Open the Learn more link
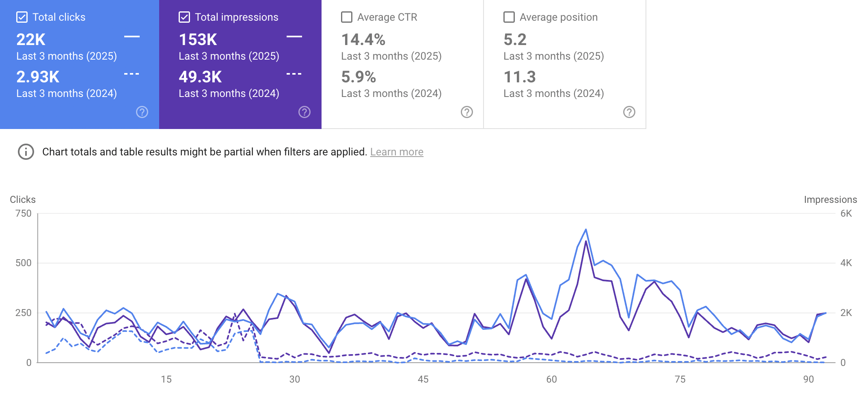 click(x=397, y=152)
